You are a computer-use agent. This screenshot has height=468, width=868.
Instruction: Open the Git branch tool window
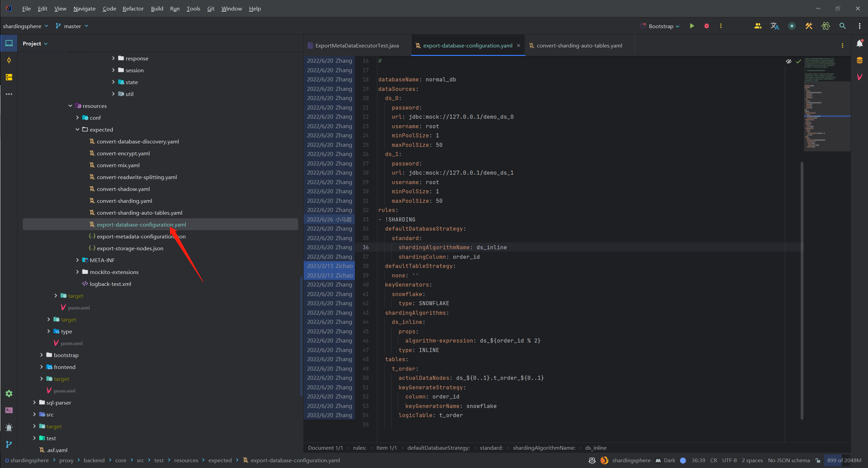pyautogui.click(x=9, y=444)
